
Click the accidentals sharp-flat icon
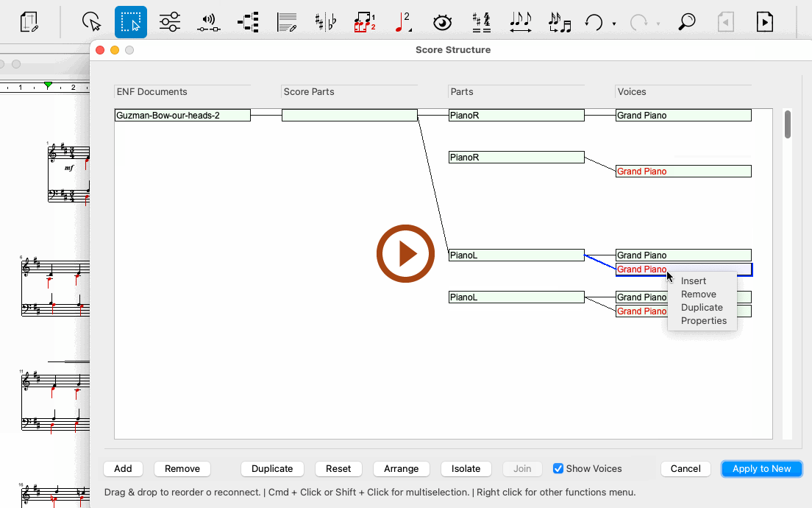click(x=325, y=22)
